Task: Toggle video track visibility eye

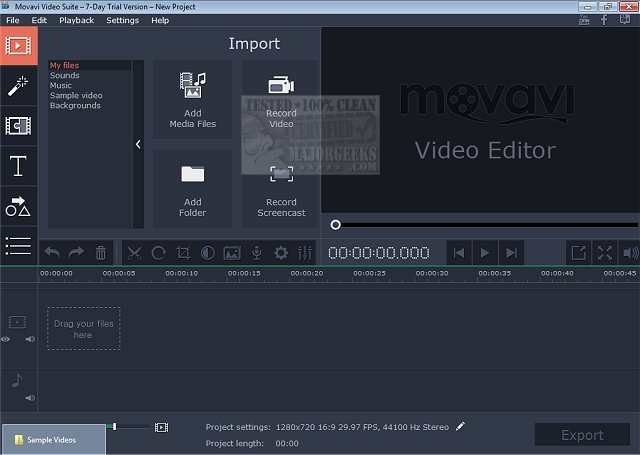Action: [x=5, y=339]
